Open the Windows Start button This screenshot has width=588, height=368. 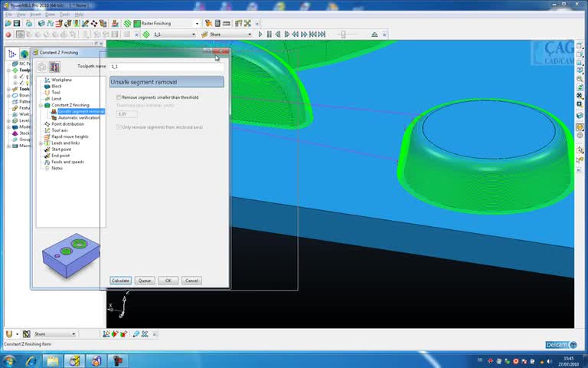coord(8,361)
